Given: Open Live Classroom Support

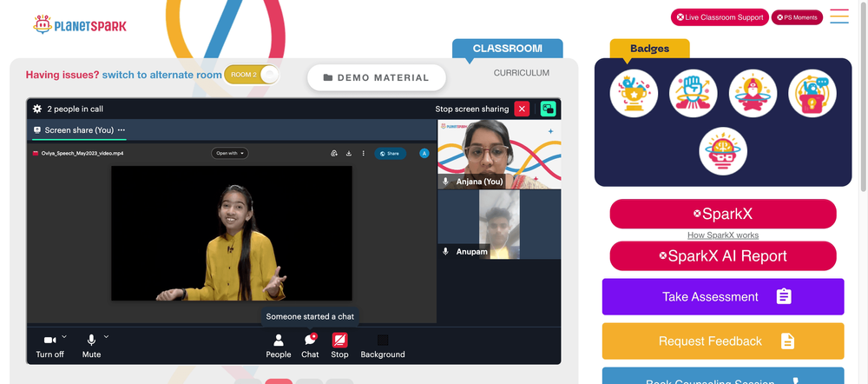Looking at the screenshot, I should 720,17.
